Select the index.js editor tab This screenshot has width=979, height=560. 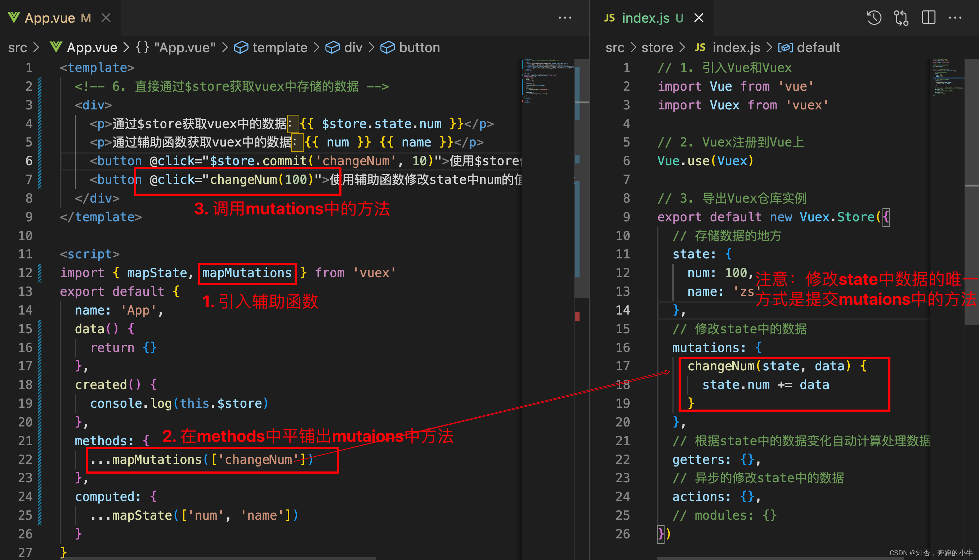coord(646,18)
